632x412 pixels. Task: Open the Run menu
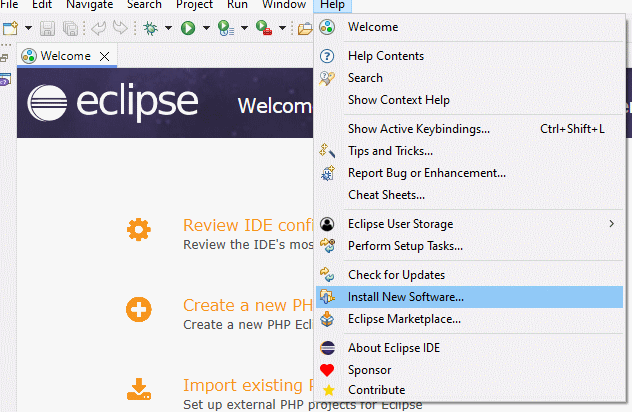pyautogui.click(x=237, y=4)
